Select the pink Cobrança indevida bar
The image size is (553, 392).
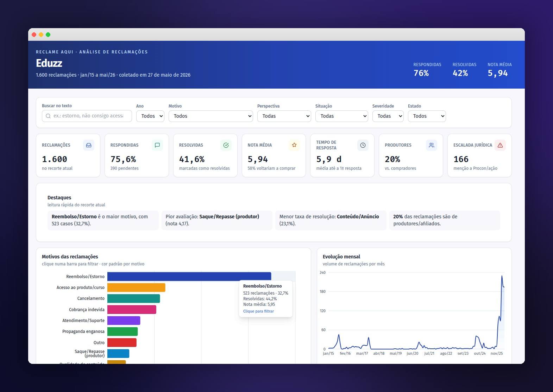tap(132, 309)
